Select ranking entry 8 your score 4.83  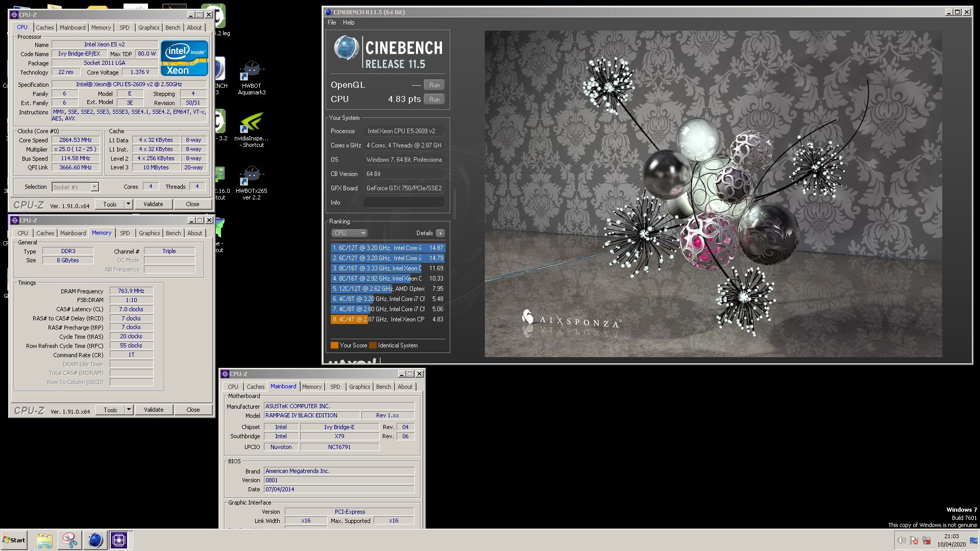388,319
